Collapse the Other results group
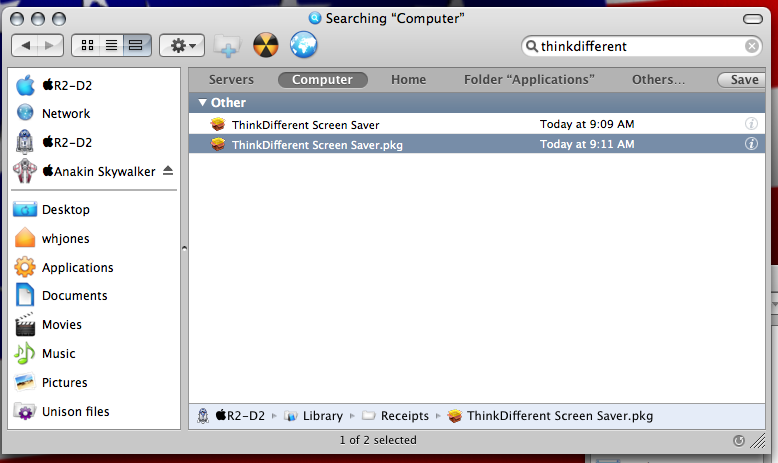 click(x=202, y=102)
